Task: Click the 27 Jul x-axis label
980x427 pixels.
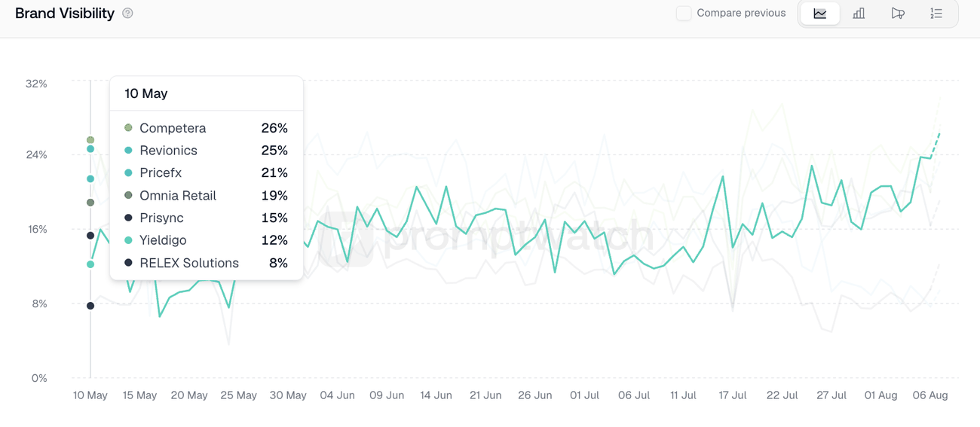Action: (831, 395)
